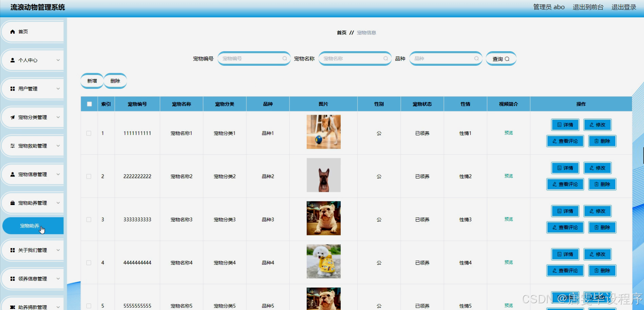Click 修改 for 宠物名称4 row
This screenshot has height=310, width=644.
[x=598, y=254]
